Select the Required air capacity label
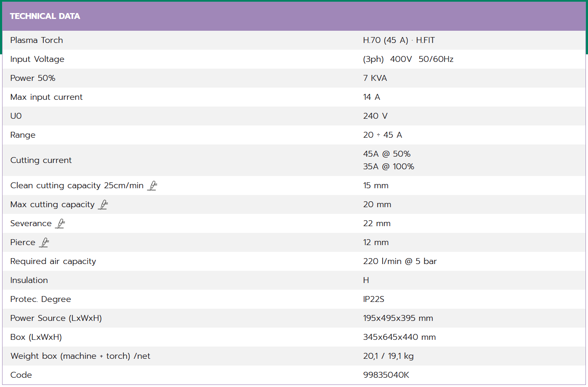This screenshot has height=387, width=588. (53, 262)
